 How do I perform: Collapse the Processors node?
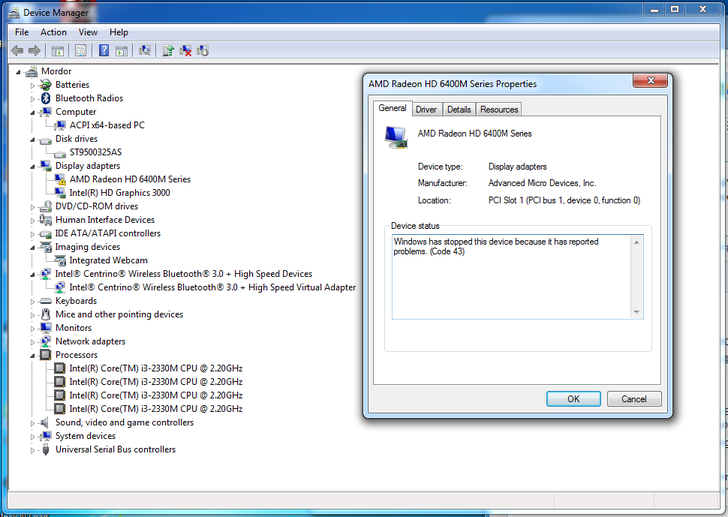point(32,355)
